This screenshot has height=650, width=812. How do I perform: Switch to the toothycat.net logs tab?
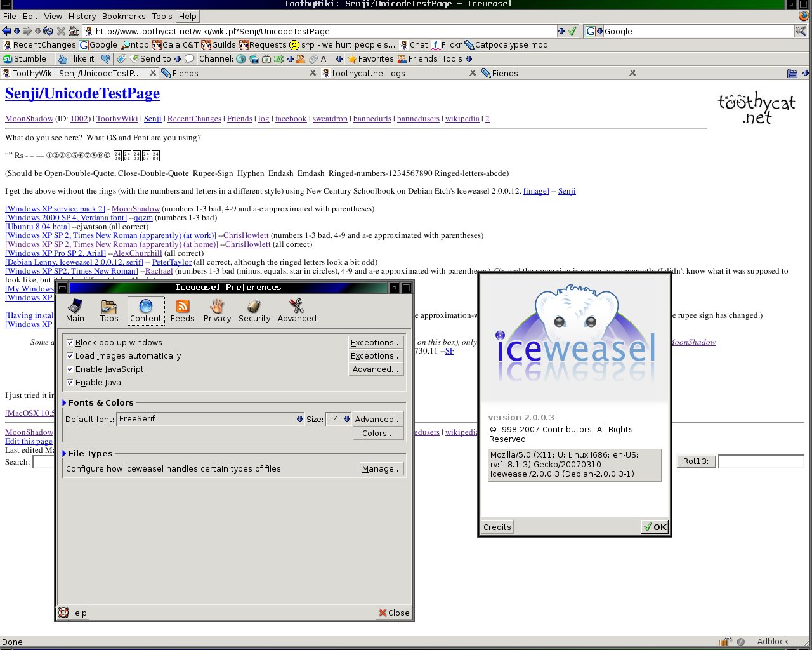click(398, 74)
